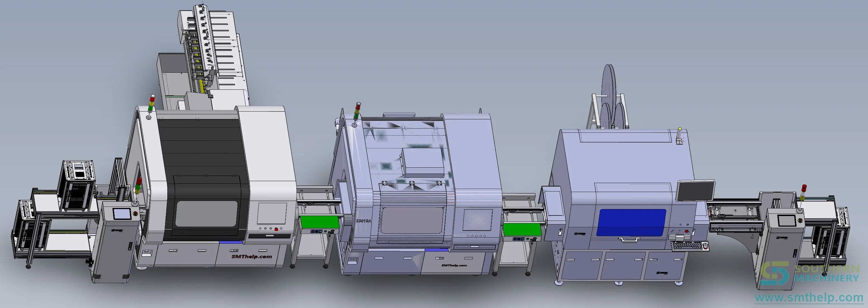
Task: Click the blue window on the right machine
Action: 631,223
